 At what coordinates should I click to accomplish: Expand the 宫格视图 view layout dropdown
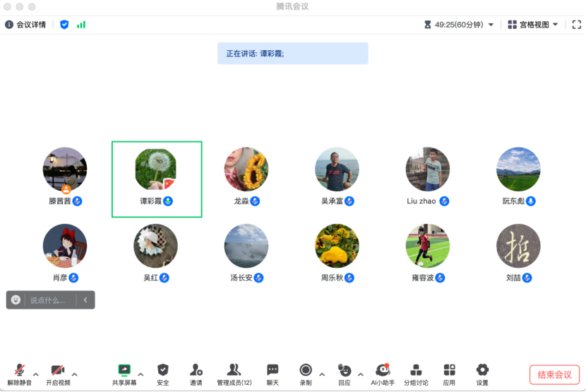533,25
